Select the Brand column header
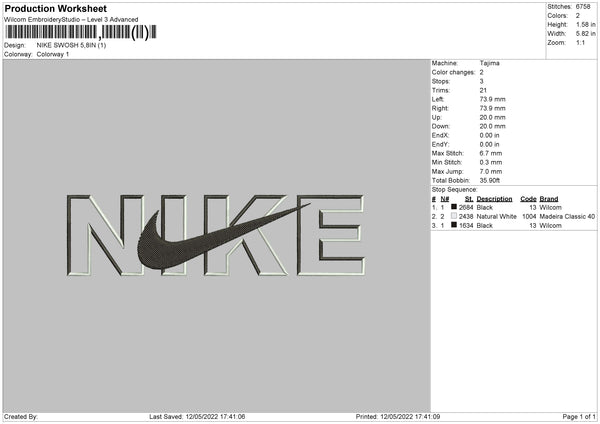The height and width of the screenshot is (424, 600). pos(549,199)
